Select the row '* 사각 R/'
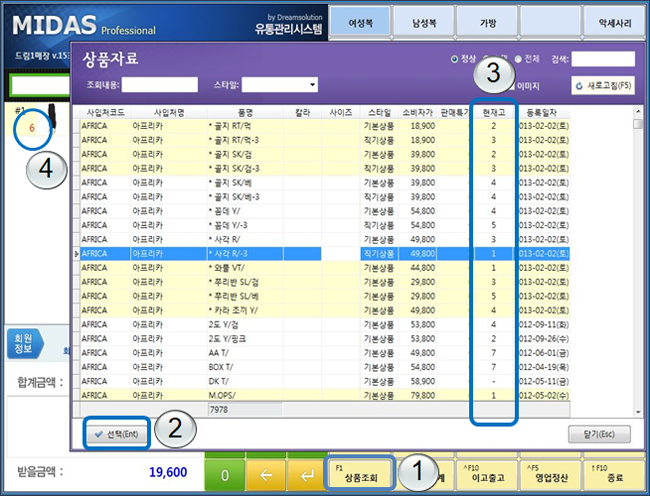 point(325,239)
